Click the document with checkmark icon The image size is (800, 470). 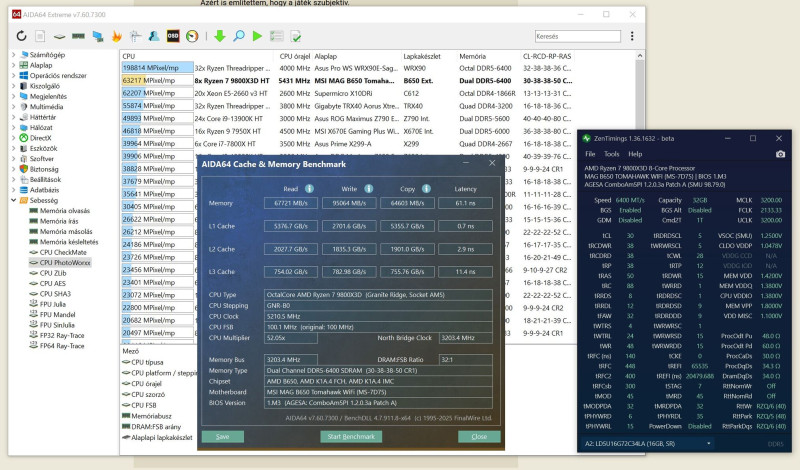click(x=295, y=36)
